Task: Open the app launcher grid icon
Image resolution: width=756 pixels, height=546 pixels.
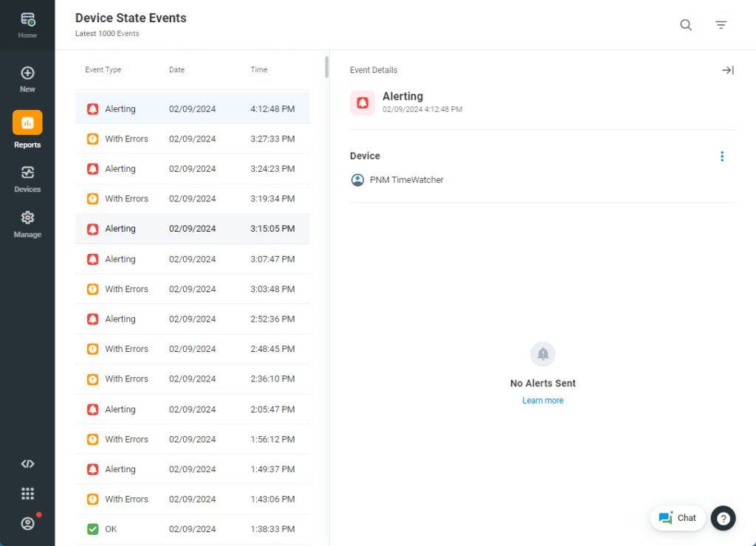Action: (x=27, y=493)
